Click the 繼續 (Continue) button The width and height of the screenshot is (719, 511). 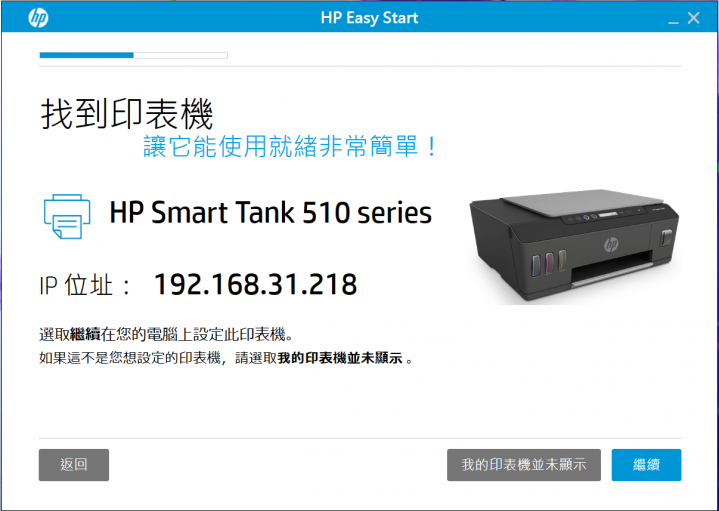[646, 465]
